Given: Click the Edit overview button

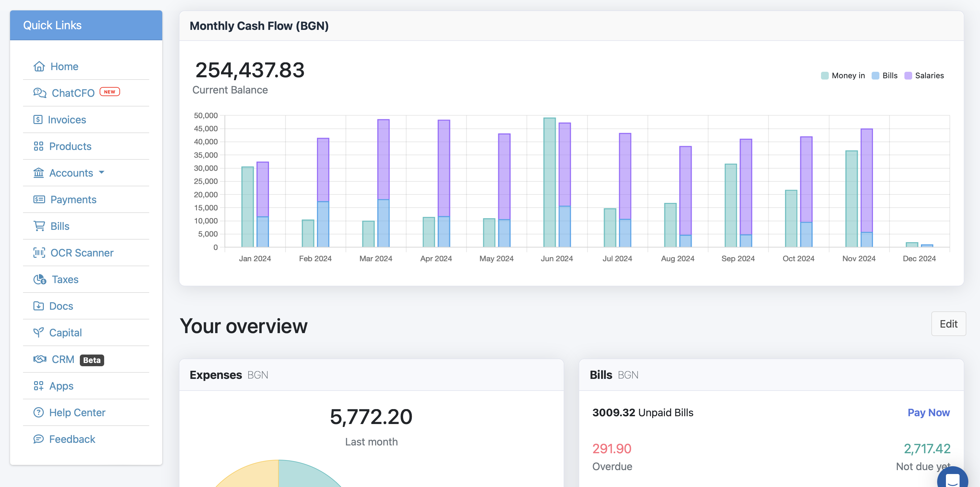Looking at the screenshot, I should point(949,324).
